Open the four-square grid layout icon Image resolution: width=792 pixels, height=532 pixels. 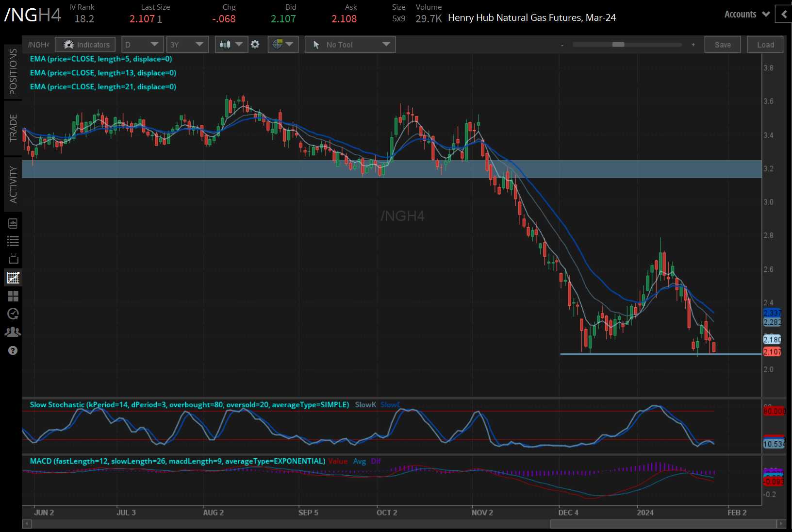(13, 296)
